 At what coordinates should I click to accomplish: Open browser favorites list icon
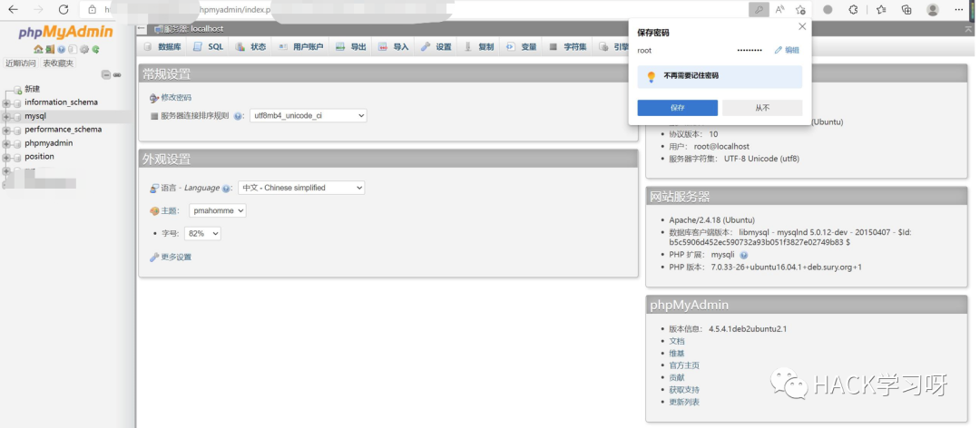[881, 9]
